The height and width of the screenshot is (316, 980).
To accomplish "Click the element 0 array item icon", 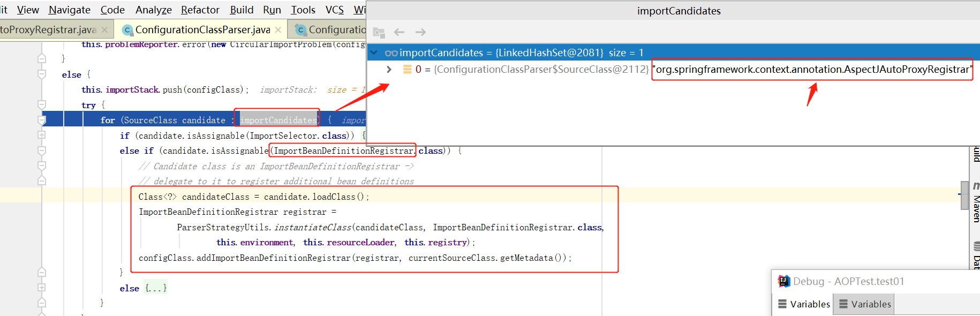I will (408, 69).
